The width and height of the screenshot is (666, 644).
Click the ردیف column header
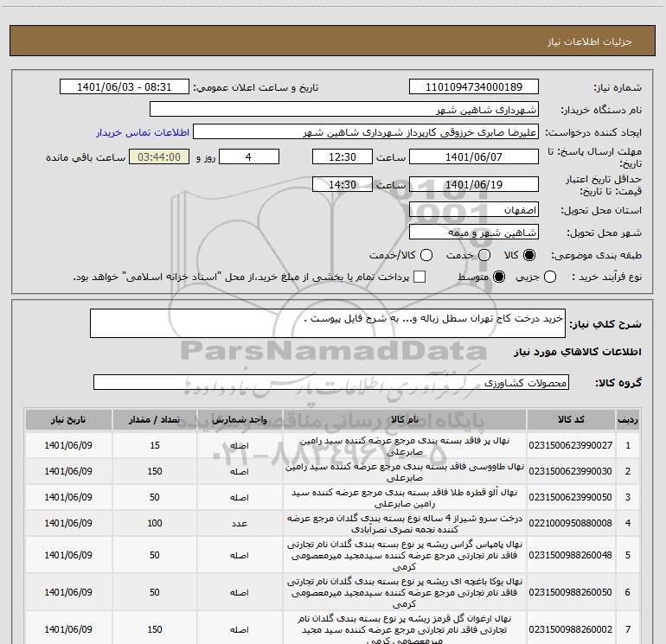(x=628, y=419)
